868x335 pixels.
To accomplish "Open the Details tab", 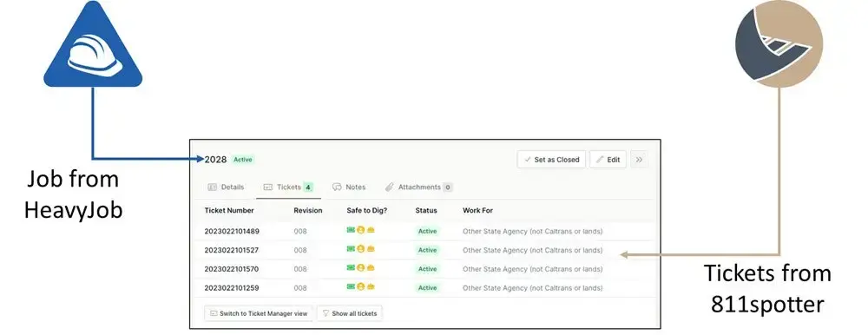I will tap(226, 187).
